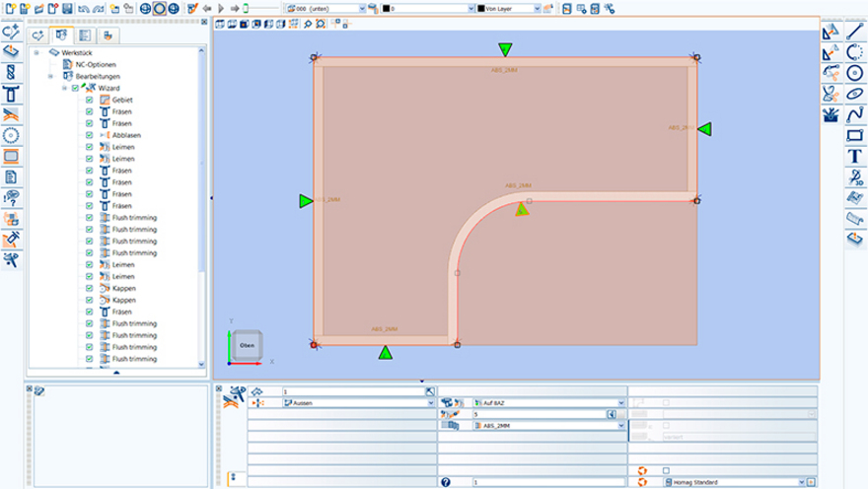Image resolution: width=868 pixels, height=489 pixels.
Task: Click the input field containing 5
Action: 540,414
